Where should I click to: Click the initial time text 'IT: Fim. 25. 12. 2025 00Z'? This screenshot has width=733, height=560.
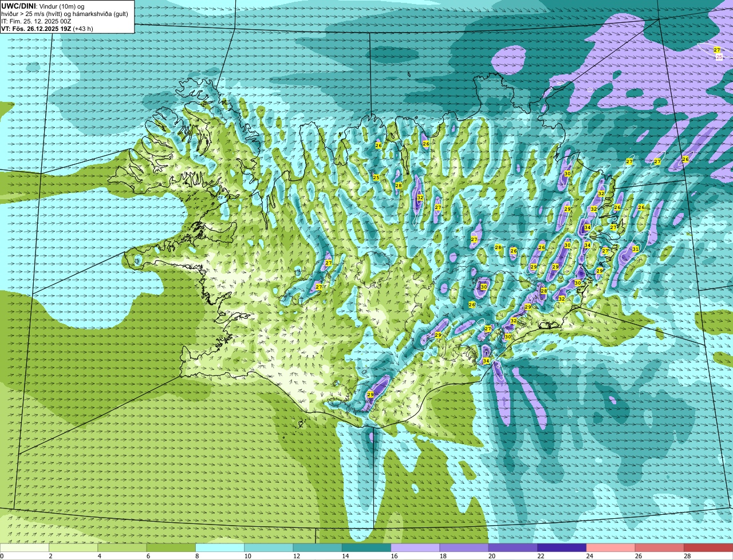(36, 21)
